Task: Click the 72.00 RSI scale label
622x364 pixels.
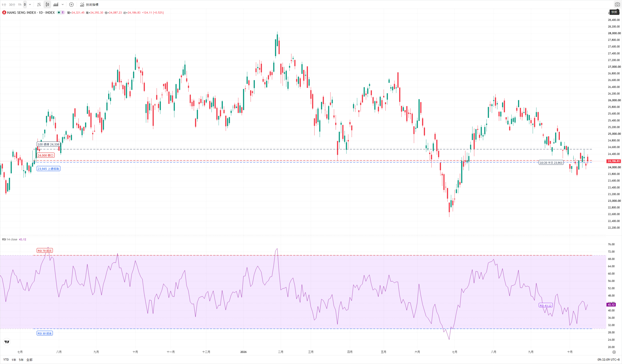Action: pyautogui.click(x=611, y=252)
